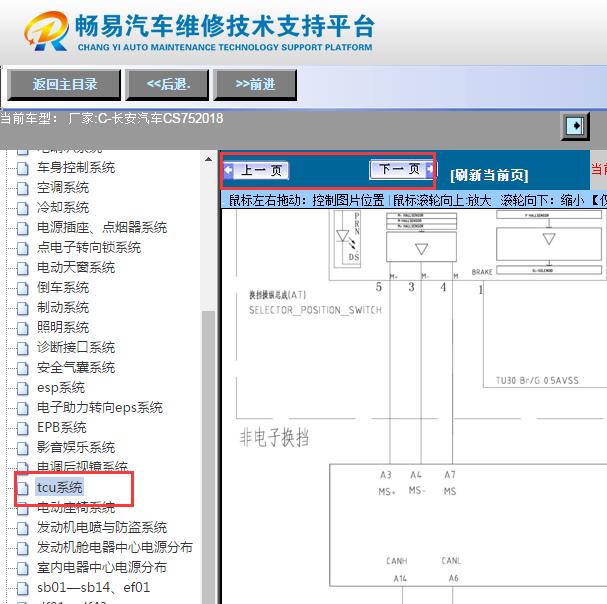
Task: Open 电子助力转向eps系统 entry
Action: point(100,408)
